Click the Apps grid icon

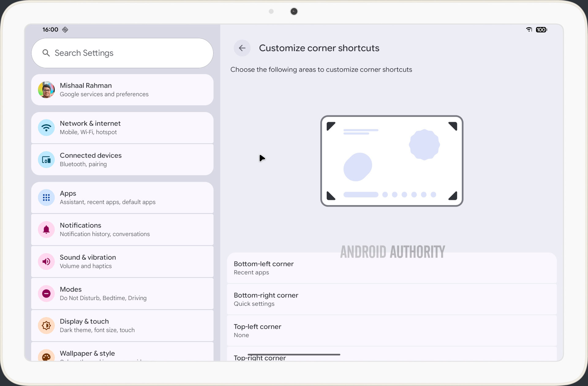coord(46,198)
